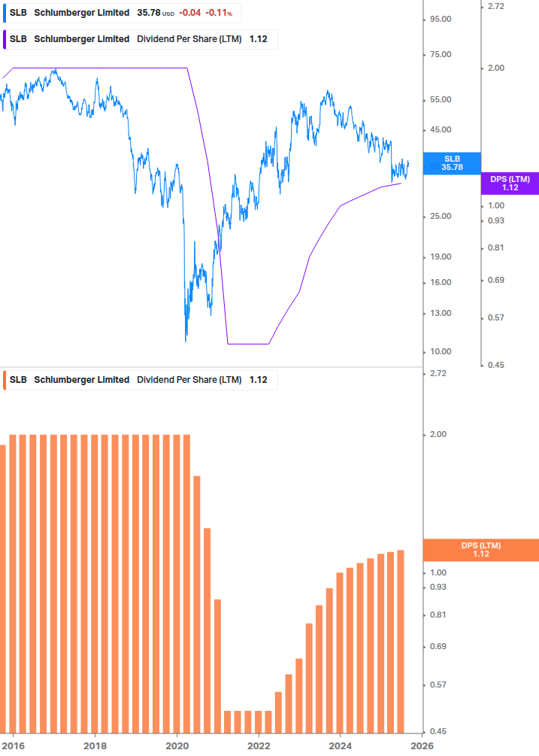Image resolution: width=539 pixels, height=756 pixels.
Task: Click the 55.00 price axis label
Action: point(441,100)
